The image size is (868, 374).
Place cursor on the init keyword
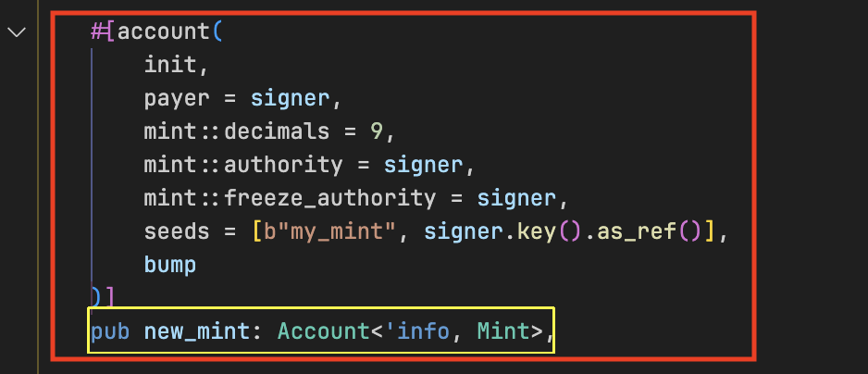click(x=170, y=65)
